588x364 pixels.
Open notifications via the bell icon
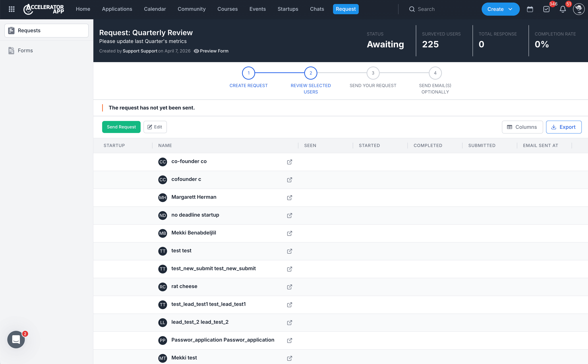click(563, 9)
